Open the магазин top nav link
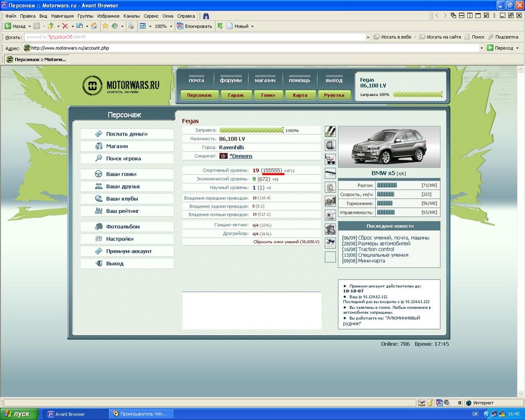This screenshot has height=420, width=525. pyautogui.click(x=265, y=80)
